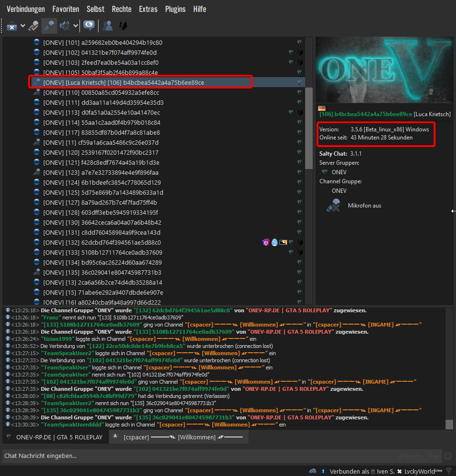Toggle microphone activation in the toolbar
This screenshot has width=456, height=476.
pos(33,26)
